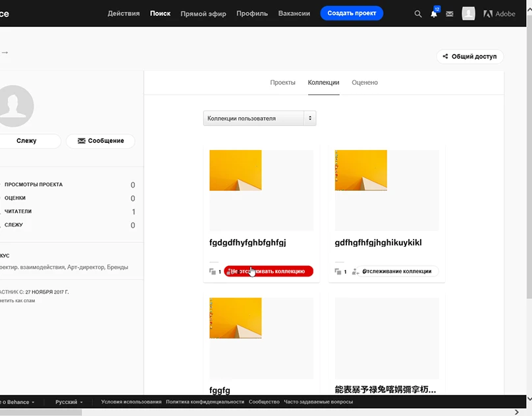Click the horizontal scrollbar at bottom

coord(41,412)
